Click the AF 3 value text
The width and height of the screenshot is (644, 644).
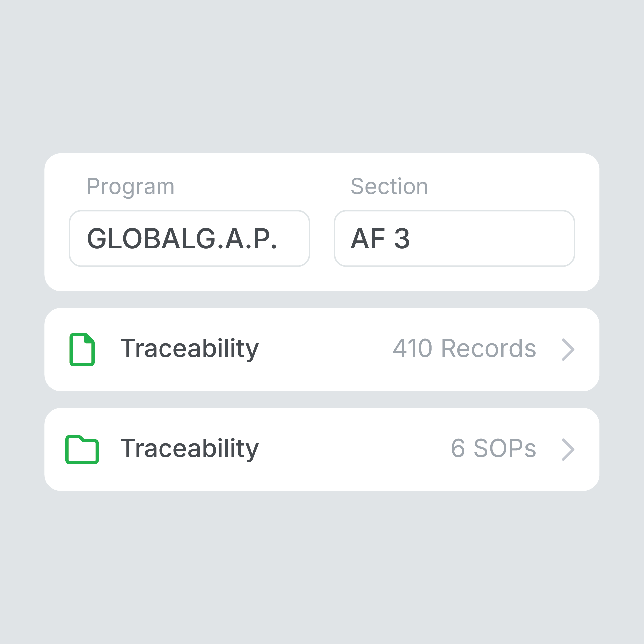[x=380, y=239]
